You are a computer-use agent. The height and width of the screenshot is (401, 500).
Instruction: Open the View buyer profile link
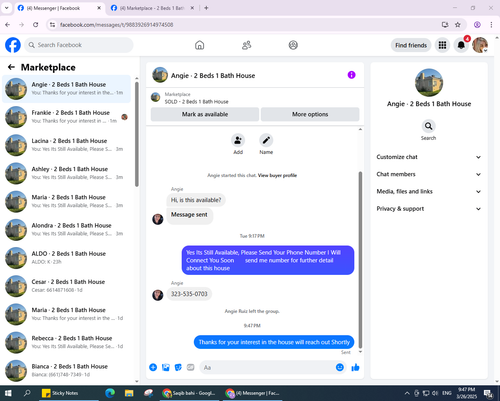(277, 175)
